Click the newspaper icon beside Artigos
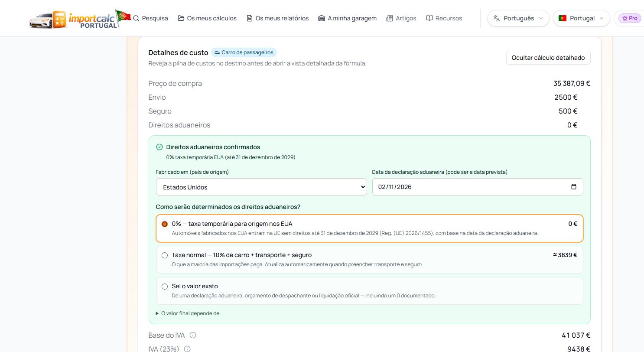This screenshot has width=644, height=352. [x=390, y=18]
